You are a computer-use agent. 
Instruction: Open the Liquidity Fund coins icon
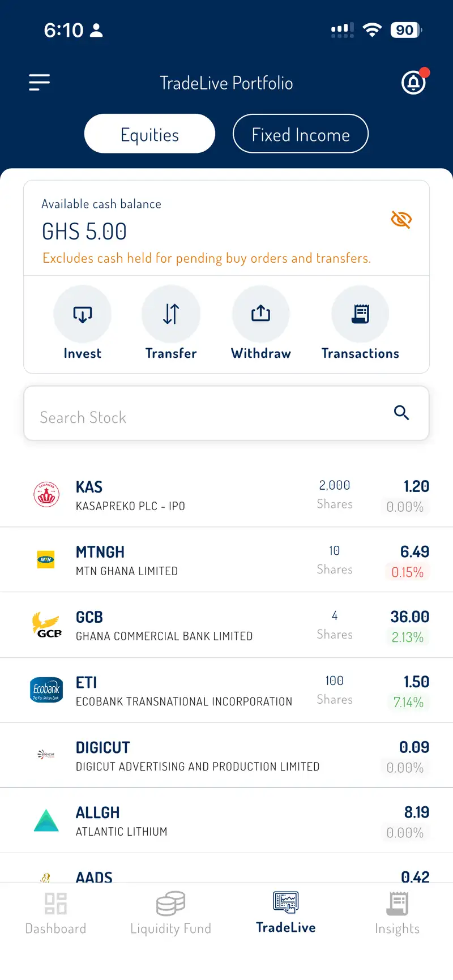pos(171,903)
